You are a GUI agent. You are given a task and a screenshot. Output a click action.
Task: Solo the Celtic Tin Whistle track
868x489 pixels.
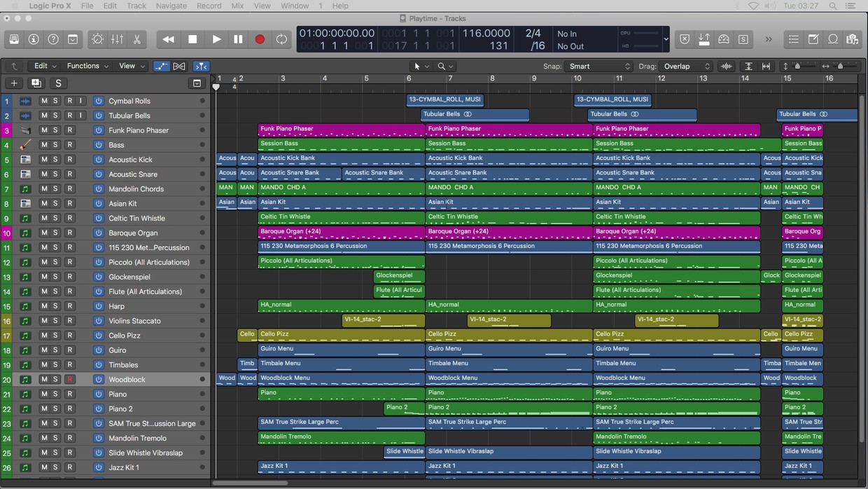pos(55,218)
